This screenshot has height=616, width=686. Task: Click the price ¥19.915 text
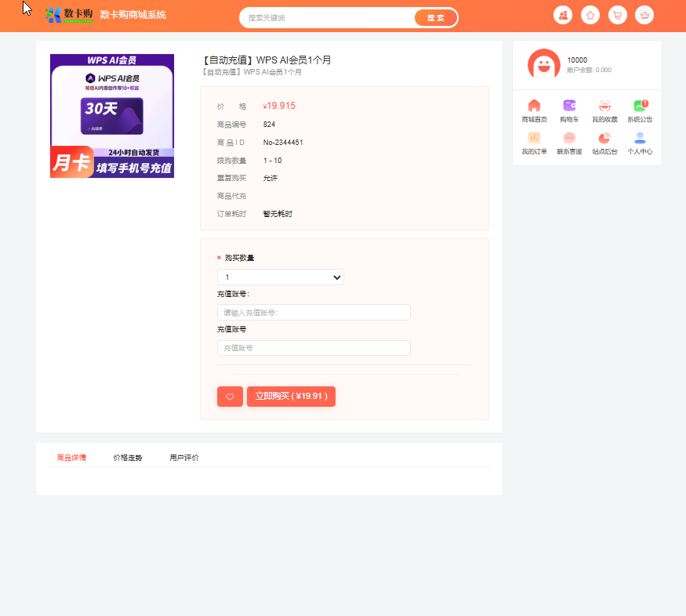(x=279, y=106)
